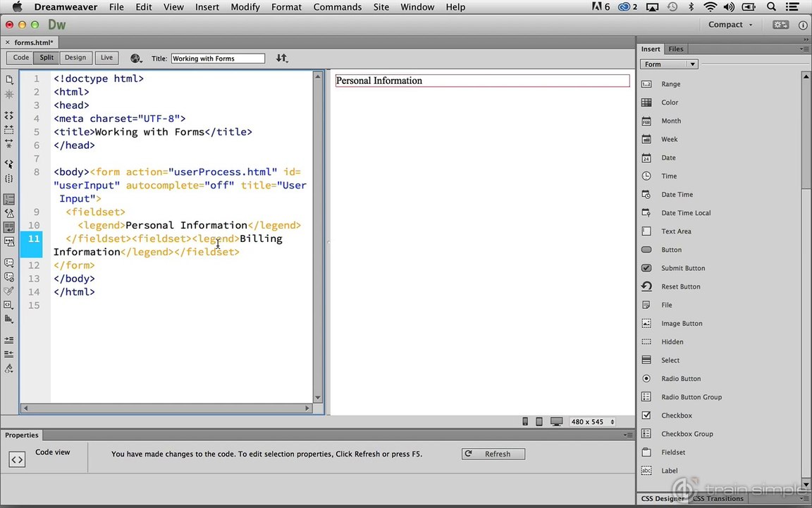The height and width of the screenshot is (508, 812).
Task: Insert a Month input field
Action: coord(670,121)
